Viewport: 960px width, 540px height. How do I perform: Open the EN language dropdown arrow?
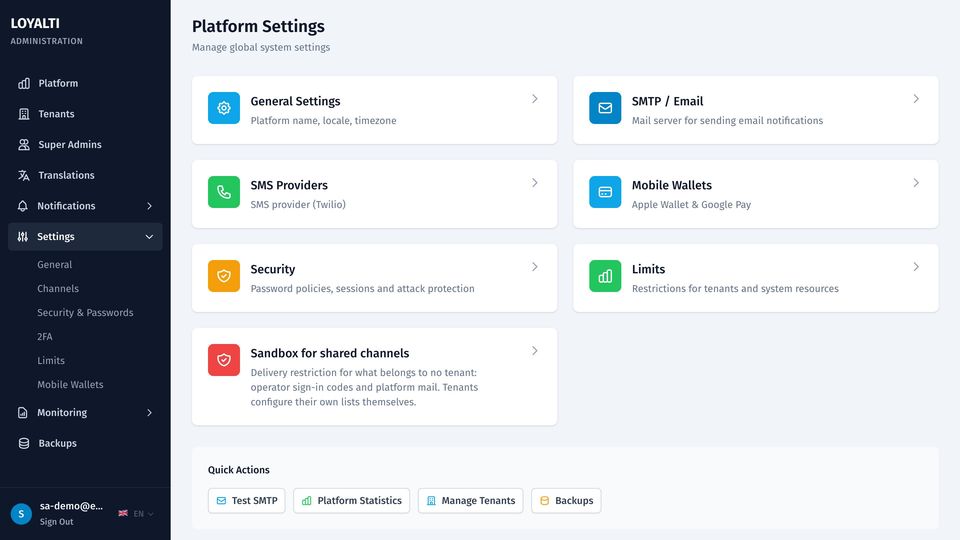click(151, 514)
